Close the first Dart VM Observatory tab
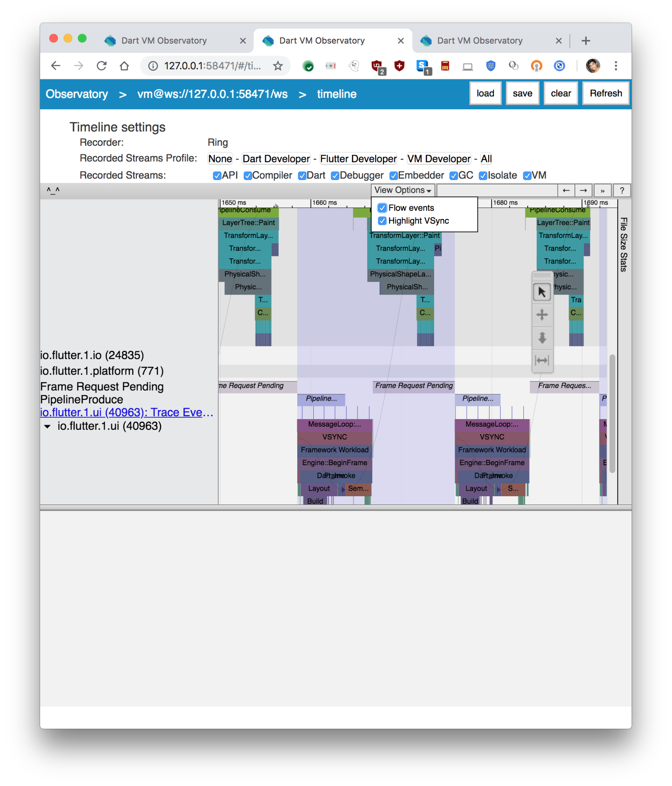Image resolution: width=672 pixels, height=786 pixels. (x=243, y=40)
